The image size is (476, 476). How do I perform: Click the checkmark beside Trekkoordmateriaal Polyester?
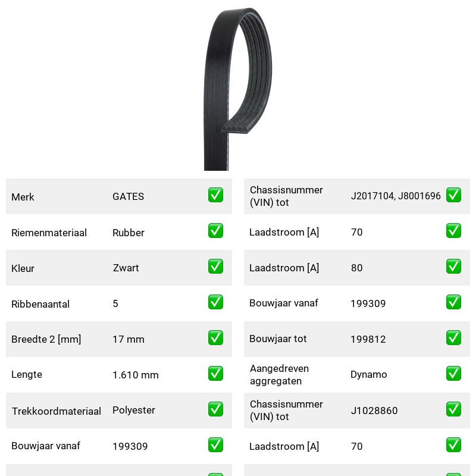215,409
